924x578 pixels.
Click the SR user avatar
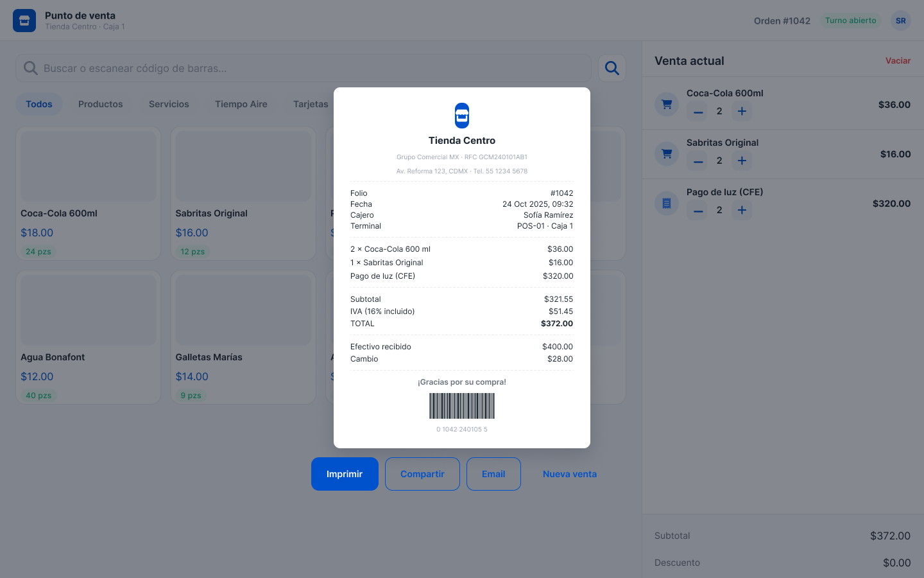[901, 21]
